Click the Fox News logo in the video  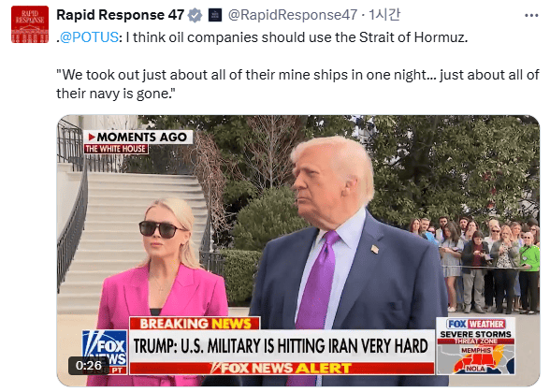pos(105,352)
